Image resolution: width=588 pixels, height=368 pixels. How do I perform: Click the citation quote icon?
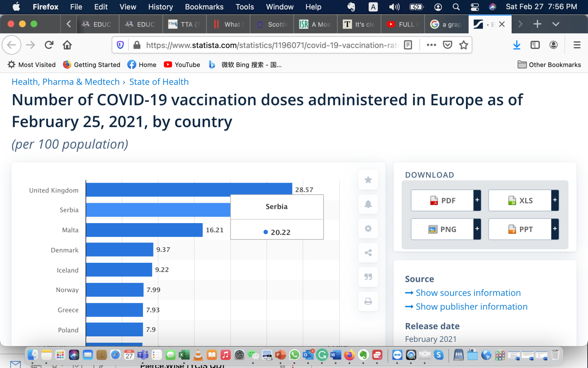(x=368, y=277)
